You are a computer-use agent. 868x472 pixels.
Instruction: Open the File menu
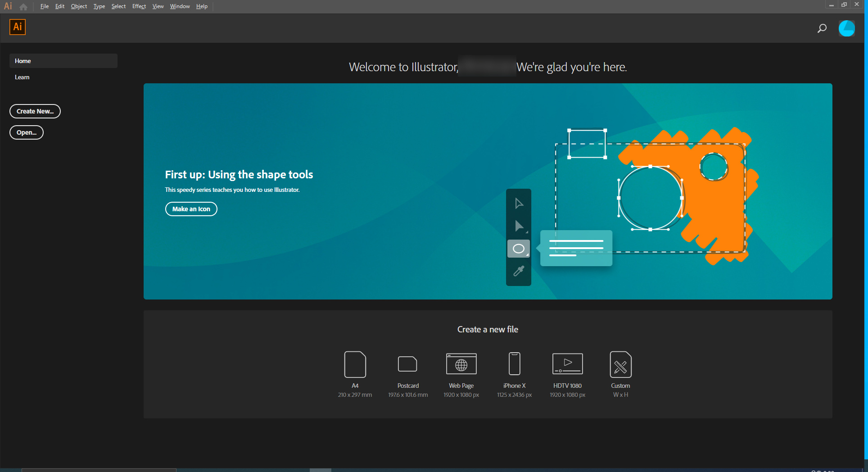44,6
